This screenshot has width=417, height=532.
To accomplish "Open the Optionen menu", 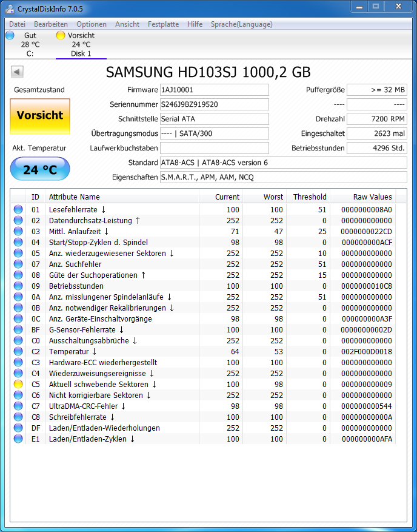I will pos(92,24).
